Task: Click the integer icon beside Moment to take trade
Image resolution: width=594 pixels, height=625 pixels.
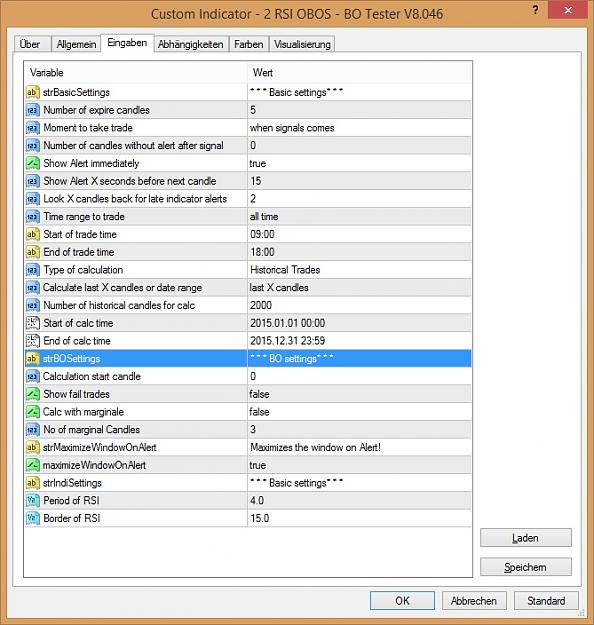Action: tap(33, 128)
